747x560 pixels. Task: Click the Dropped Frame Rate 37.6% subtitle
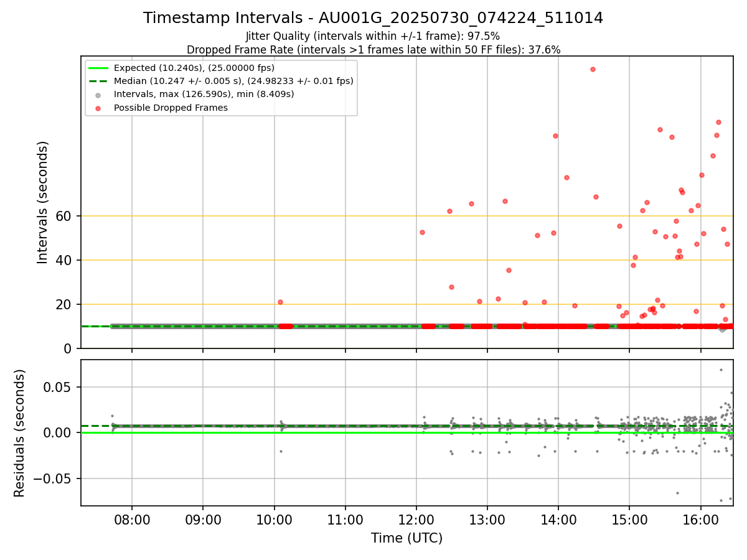374,50
